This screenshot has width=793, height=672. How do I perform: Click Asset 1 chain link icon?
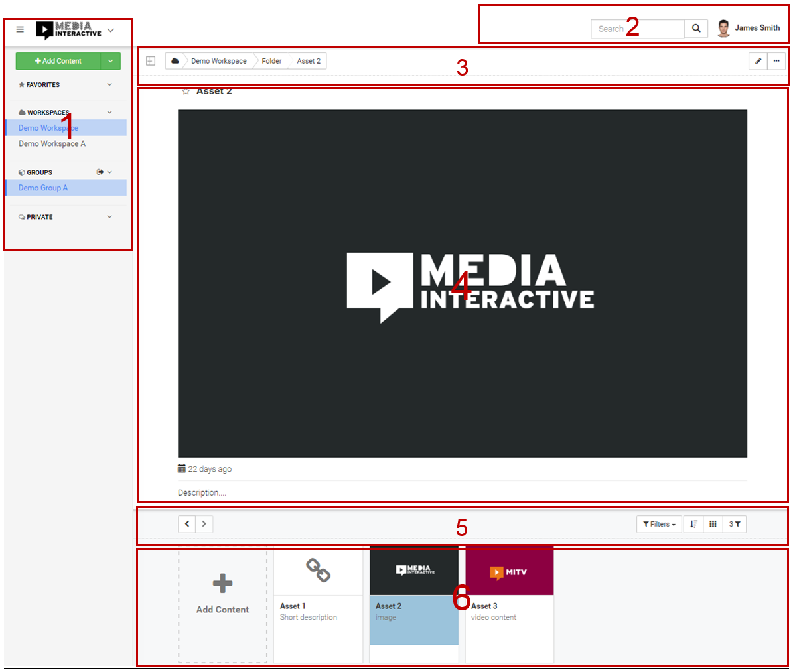[x=318, y=571]
